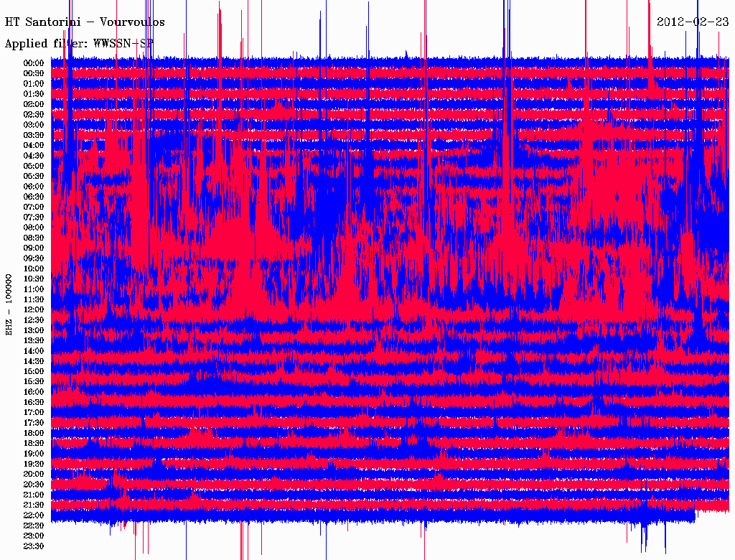Click the 11:30 time label
This screenshot has height=560, width=735.
click(34, 299)
